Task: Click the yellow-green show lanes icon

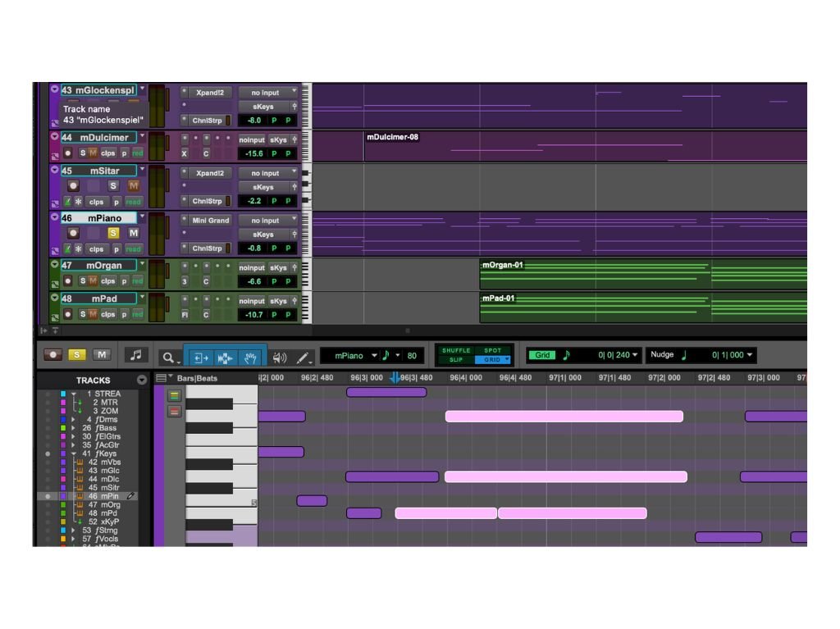Action: pos(174,396)
